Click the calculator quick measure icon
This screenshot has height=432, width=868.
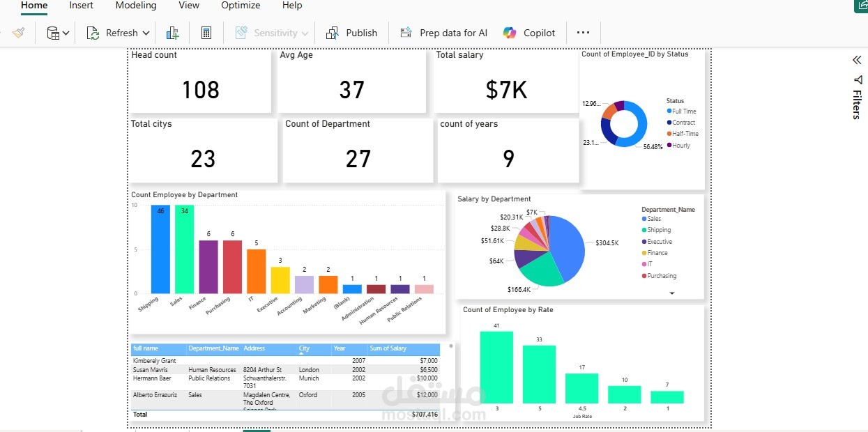(x=206, y=33)
